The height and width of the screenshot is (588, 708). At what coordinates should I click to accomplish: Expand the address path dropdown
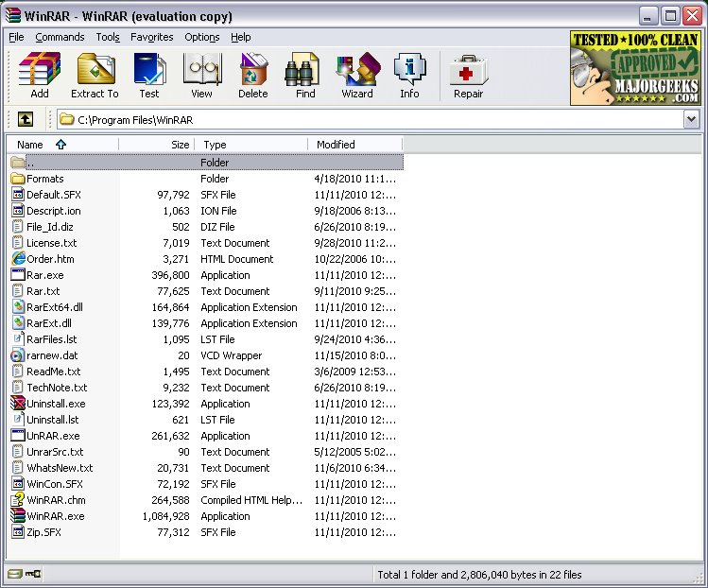(691, 119)
